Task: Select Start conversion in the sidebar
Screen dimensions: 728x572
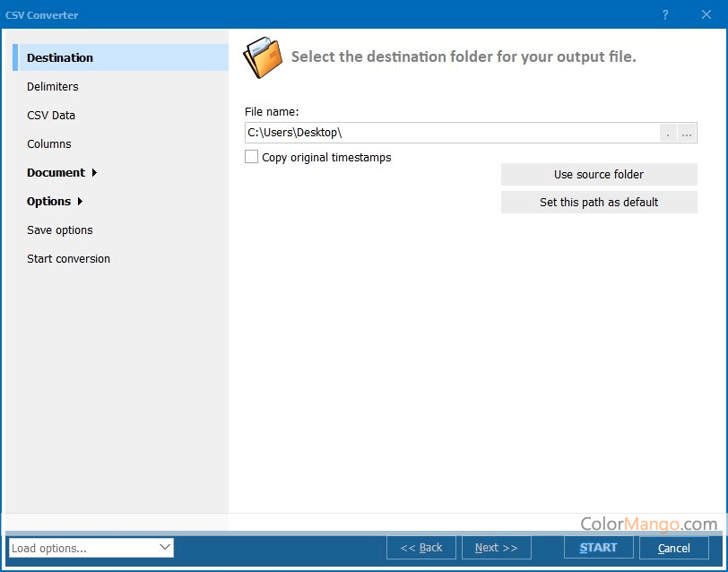Action: (68, 258)
